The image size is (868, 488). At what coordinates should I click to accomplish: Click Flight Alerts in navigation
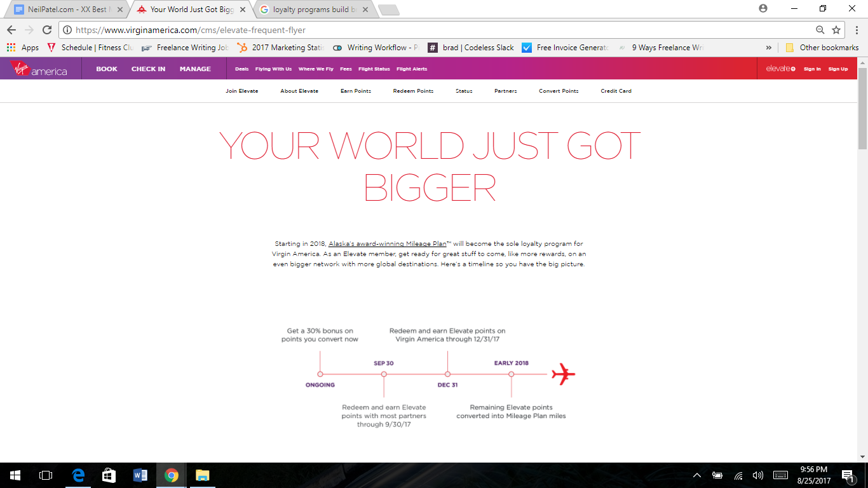click(x=412, y=69)
